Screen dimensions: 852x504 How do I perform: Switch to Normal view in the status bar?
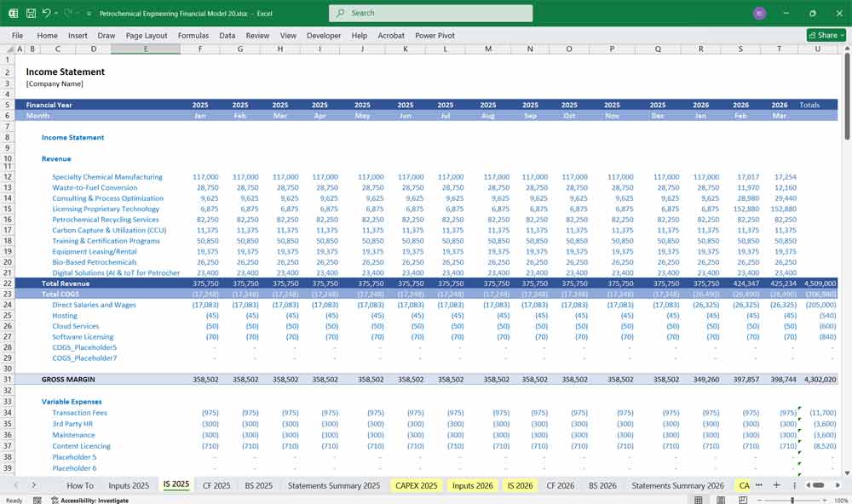click(698, 500)
